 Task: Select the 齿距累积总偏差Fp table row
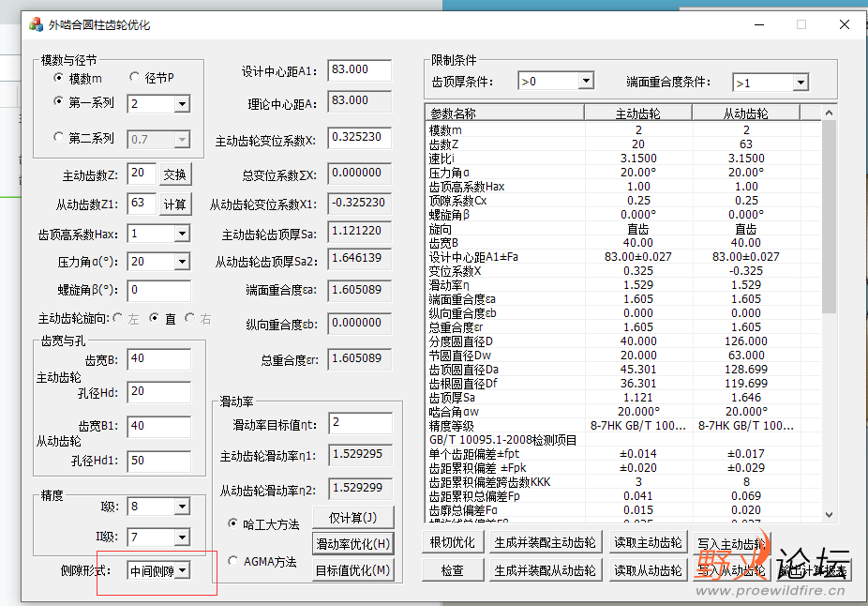pyautogui.click(x=623, y=496)
